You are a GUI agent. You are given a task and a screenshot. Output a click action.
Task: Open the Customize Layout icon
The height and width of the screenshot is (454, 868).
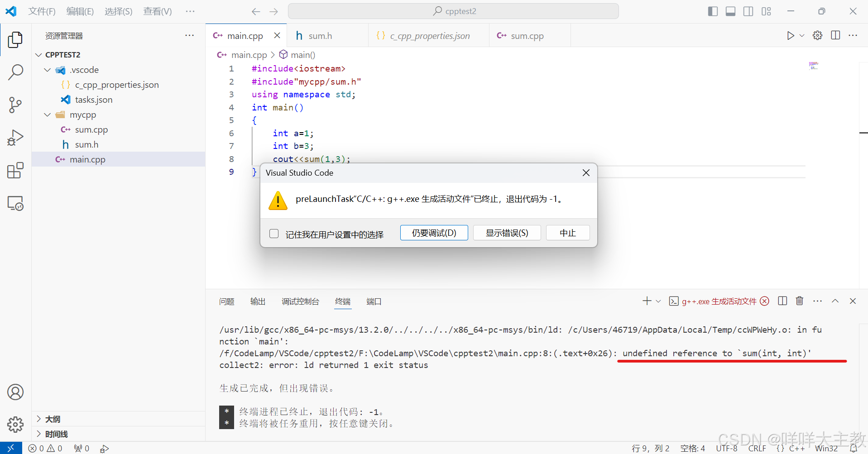coord(766,11)
